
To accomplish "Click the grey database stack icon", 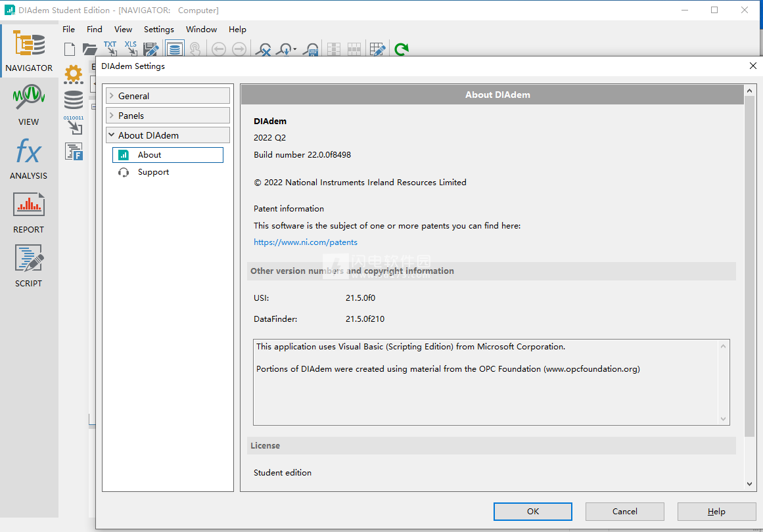I will click(74, 100).
